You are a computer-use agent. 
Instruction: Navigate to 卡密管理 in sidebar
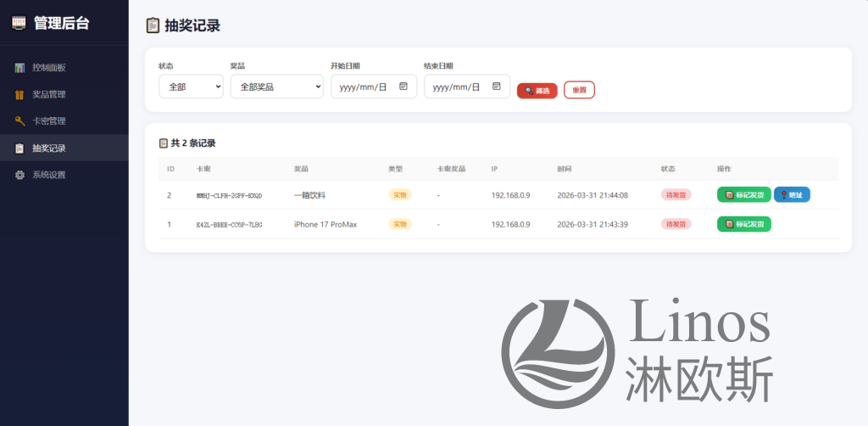64,121
